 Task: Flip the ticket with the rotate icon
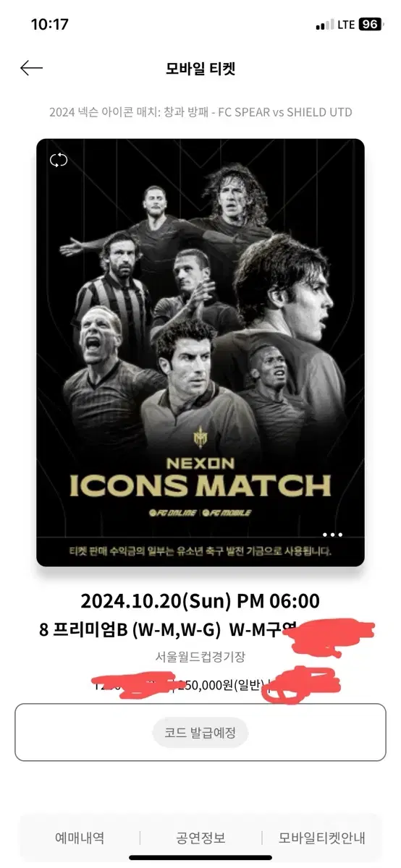pyautogui.click(x=59, y=160)
